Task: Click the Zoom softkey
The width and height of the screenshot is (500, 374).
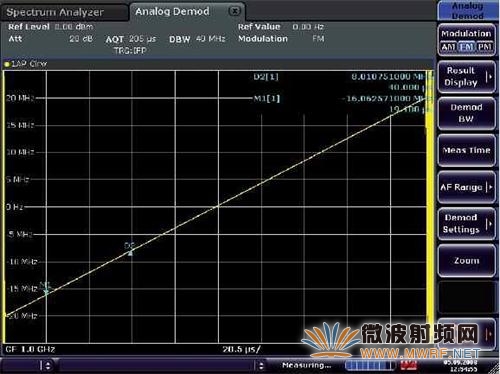Action: tap(466, 261)
